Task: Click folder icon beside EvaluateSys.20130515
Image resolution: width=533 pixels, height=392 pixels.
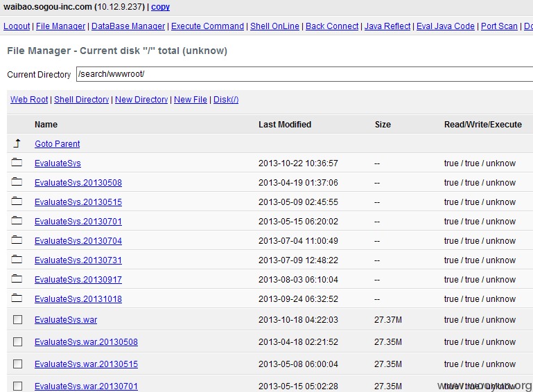Action: pos(17,201)
